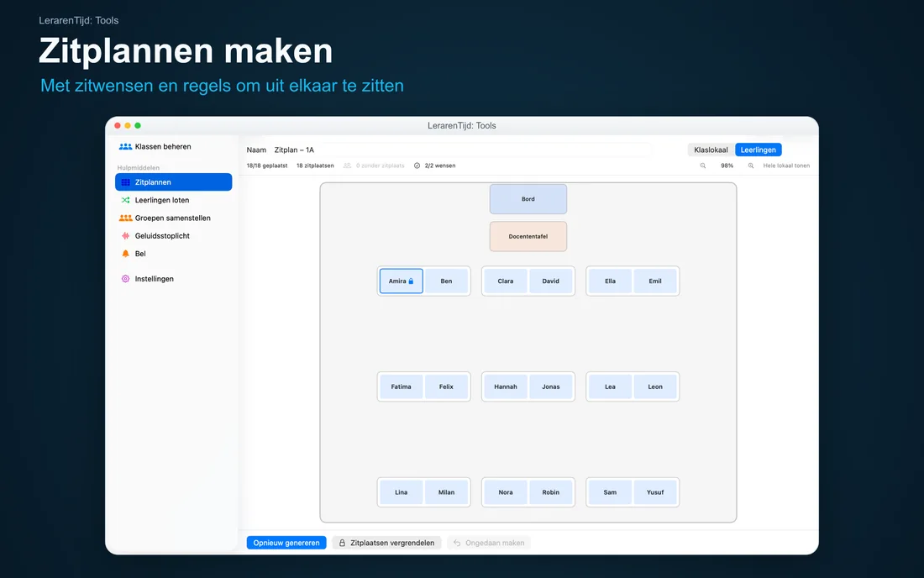Select Instellingen label in sidebar
This screenshot has width=924, height=578.
click(x=155, y=279)
